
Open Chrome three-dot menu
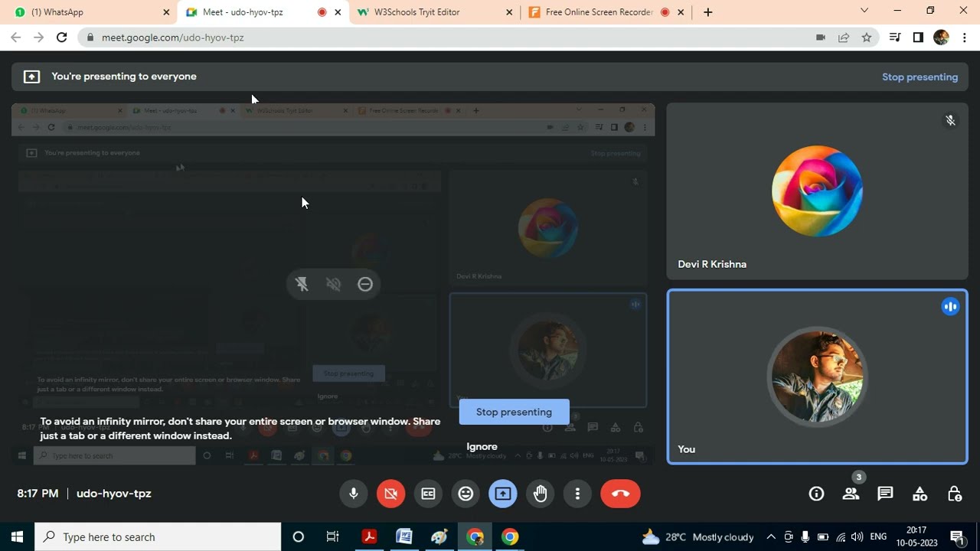pyautogui.click(x=964, y=37)
